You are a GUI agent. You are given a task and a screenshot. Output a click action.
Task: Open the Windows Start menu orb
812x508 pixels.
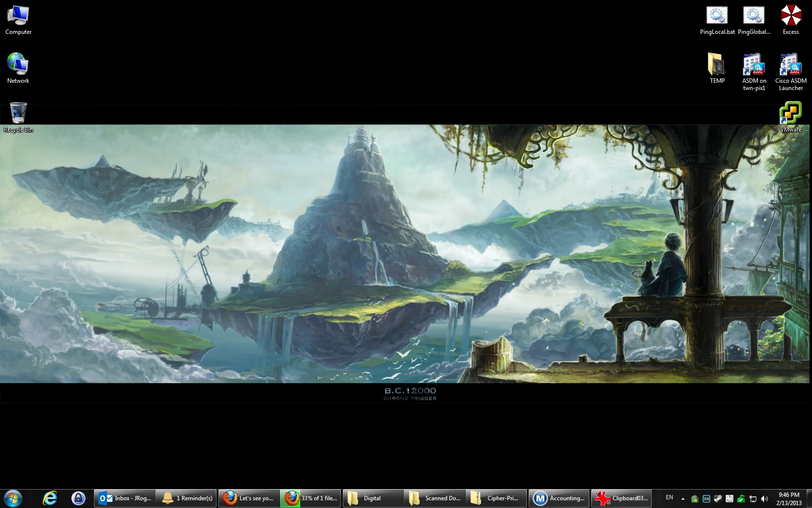click(x=13, y=498)
